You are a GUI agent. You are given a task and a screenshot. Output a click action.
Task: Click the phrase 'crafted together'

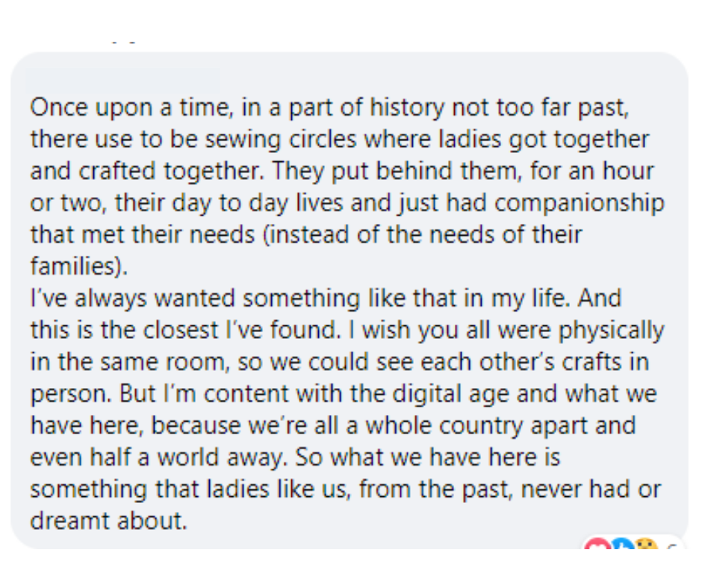click(x=168, y=172)
